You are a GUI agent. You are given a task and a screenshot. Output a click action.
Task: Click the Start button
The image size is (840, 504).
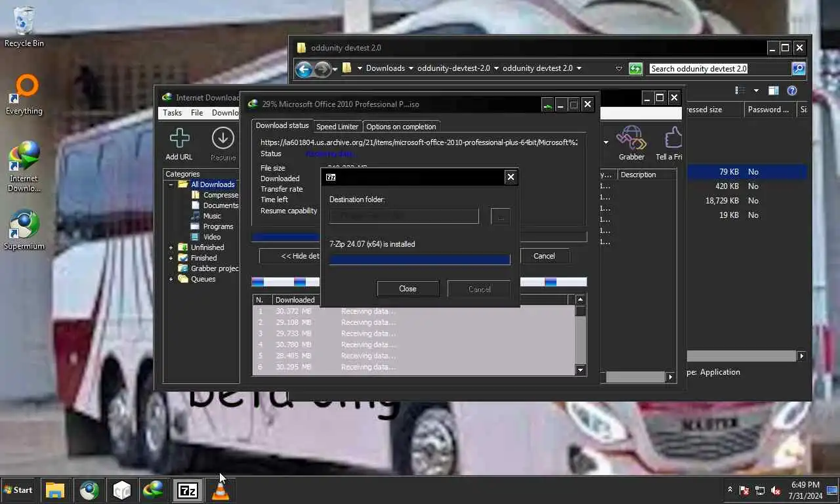[x=18, y=490]
